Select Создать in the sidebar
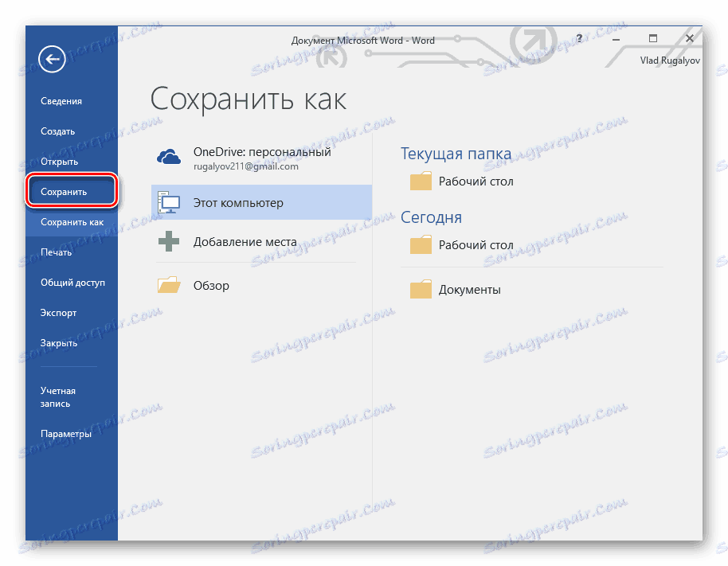The width and height of the screenshot is (728, 566). point(57,131)
